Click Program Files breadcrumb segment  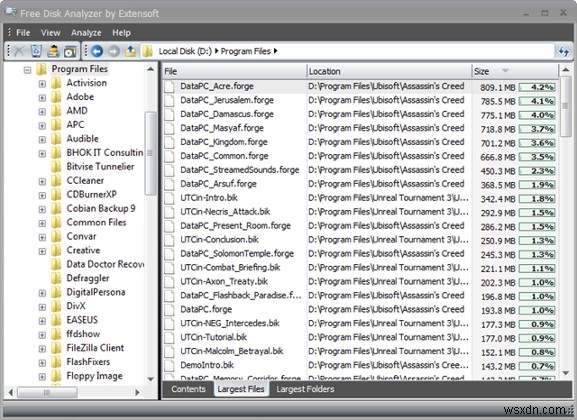coord(245,51)
